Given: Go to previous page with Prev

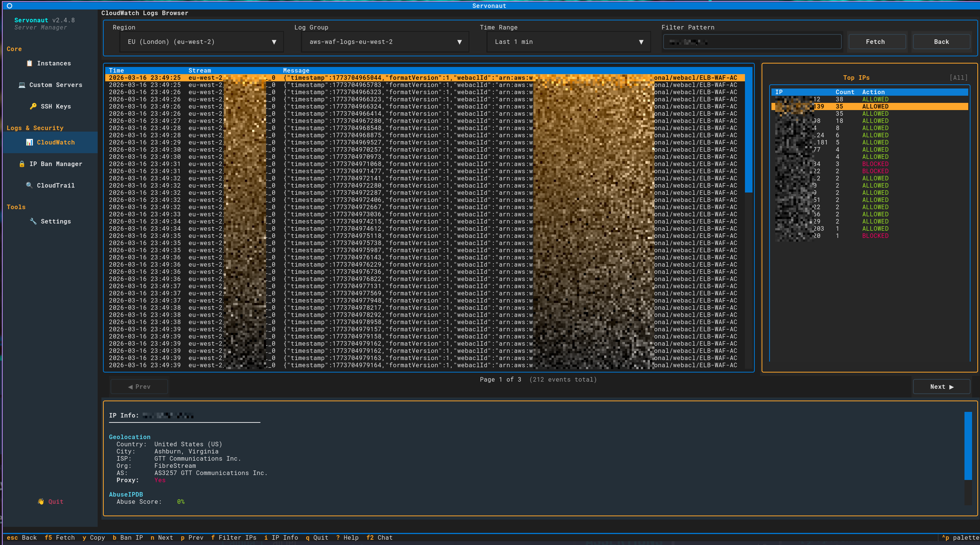Looking at the screenshot, I should coord(139,387).
